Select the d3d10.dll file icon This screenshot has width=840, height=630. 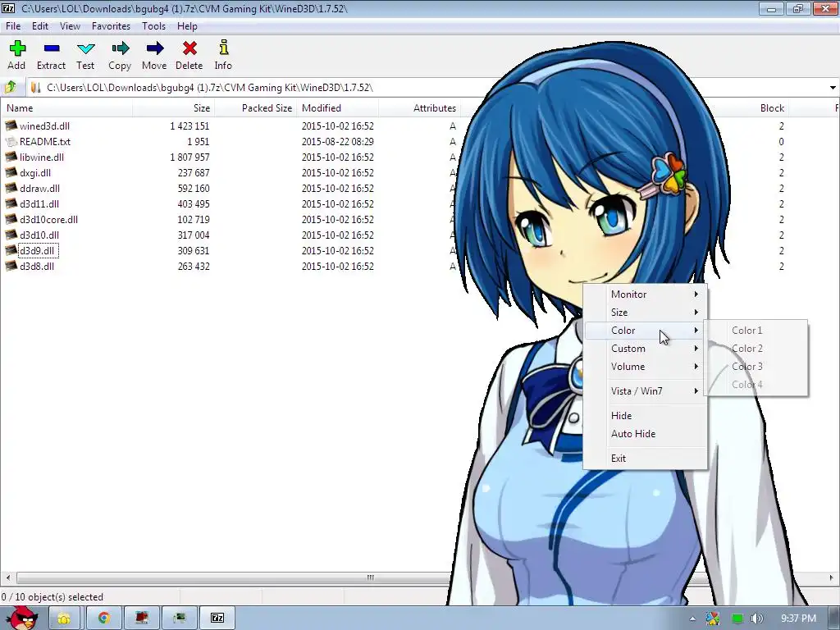tap(11, 235)
